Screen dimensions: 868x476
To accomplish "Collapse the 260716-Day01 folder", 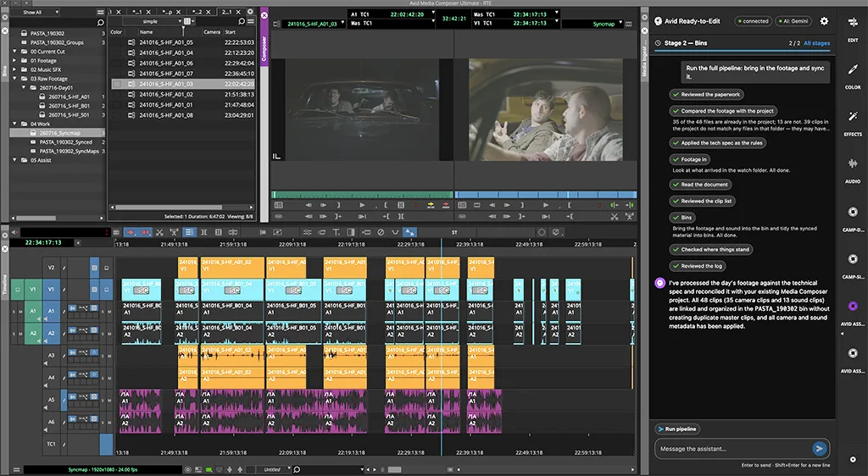I will (24, 87).
